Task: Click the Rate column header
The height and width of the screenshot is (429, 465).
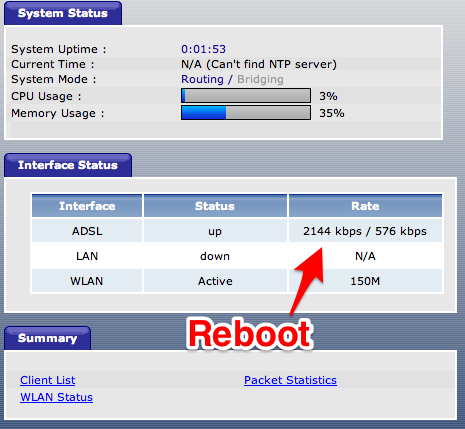Action: (365, 206)
